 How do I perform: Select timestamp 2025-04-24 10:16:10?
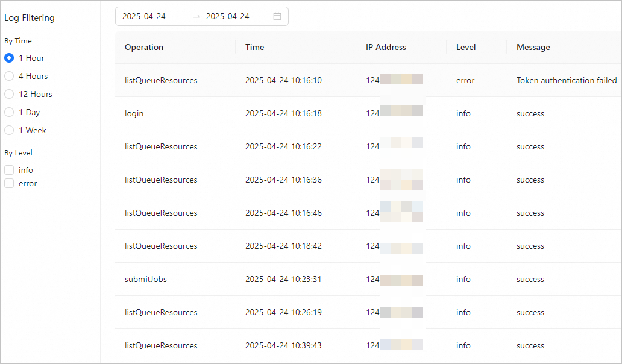pos(284,81)
